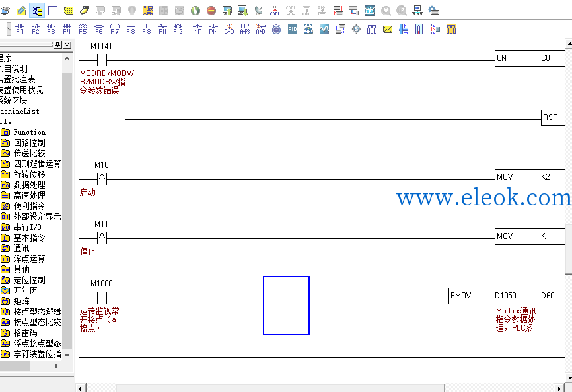Click the F11 inverse logic tool

[x=162, y=29]
